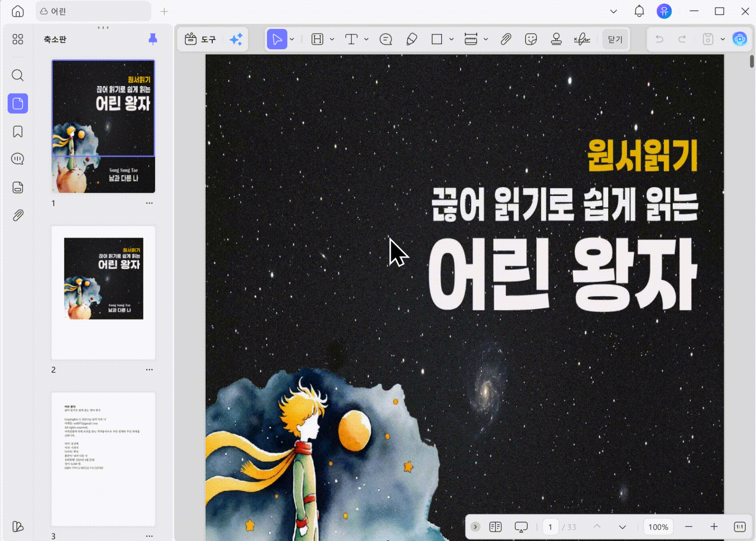Open the user account avatar

[x=664, y=11]
